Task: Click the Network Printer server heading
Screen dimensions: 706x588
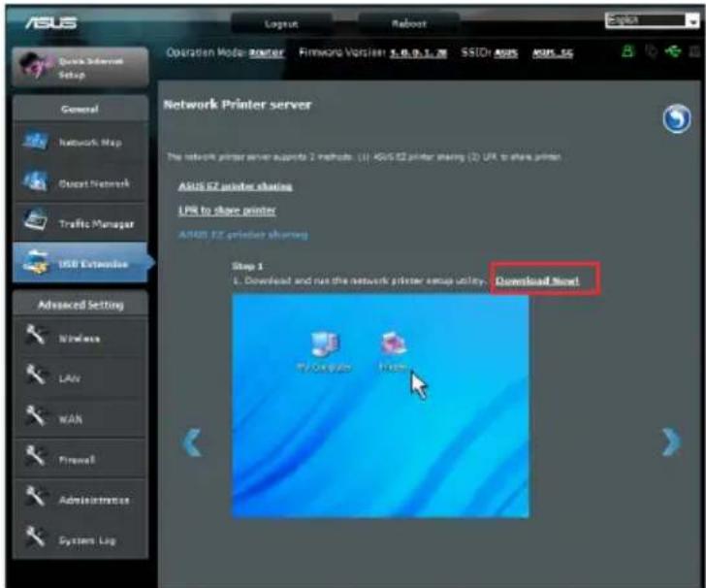Action: click(238, 105)
